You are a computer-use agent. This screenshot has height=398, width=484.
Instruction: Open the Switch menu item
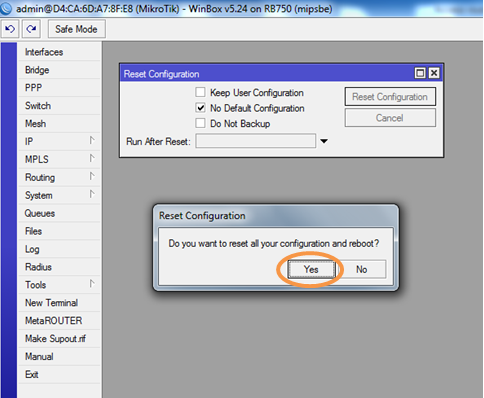pos(59,106)
